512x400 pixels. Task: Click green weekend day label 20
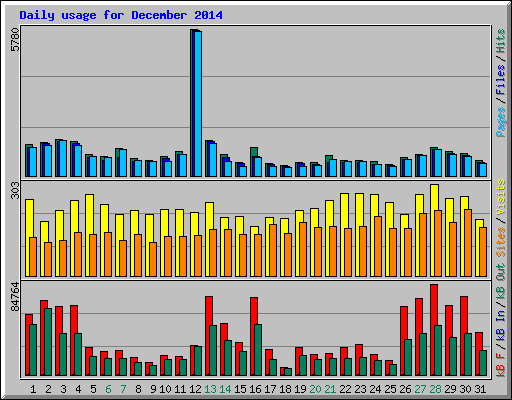click(315, 389)
